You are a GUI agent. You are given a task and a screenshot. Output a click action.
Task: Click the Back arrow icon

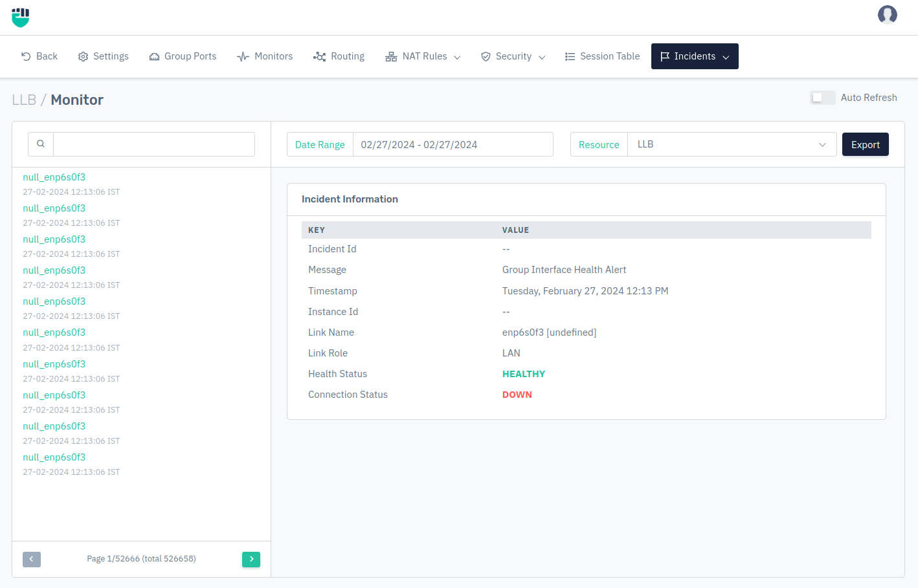coord(26,56)
